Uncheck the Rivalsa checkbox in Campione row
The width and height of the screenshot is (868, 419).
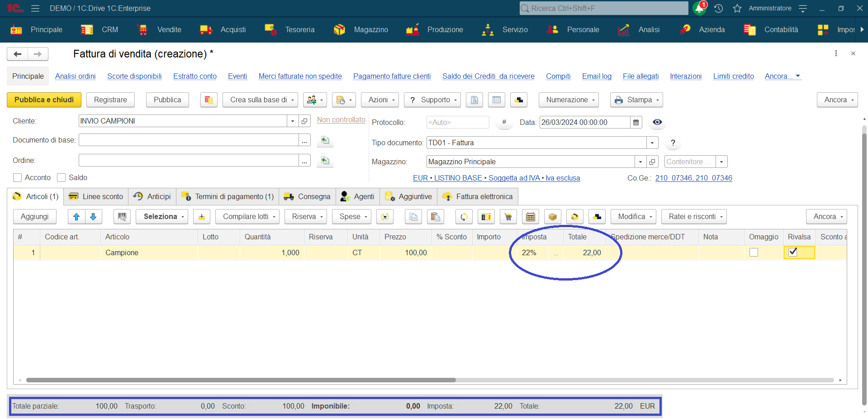(x=793, y=252)
